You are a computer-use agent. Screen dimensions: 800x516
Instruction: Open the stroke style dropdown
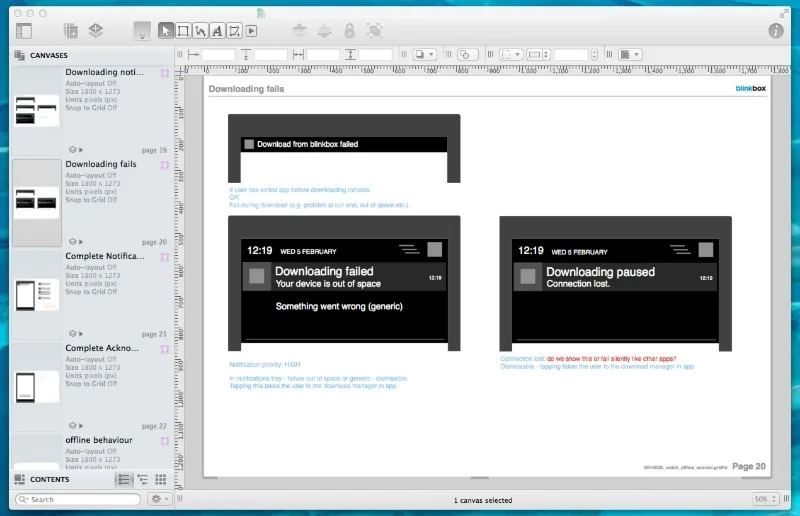tap(511, 55)
